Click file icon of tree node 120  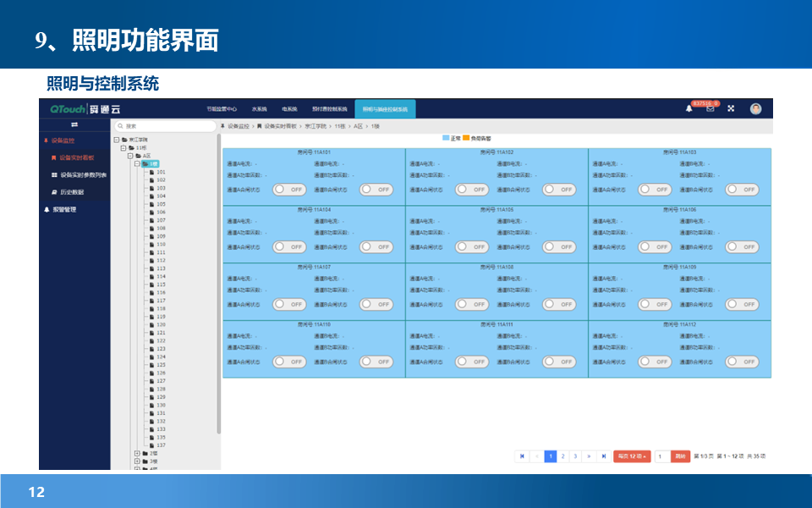[151, 325]
